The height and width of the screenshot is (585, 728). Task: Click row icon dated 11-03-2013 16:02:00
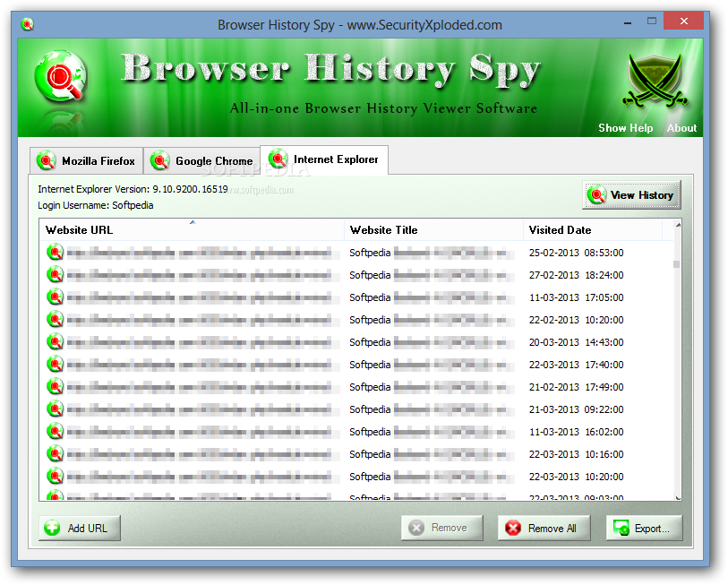56,432
